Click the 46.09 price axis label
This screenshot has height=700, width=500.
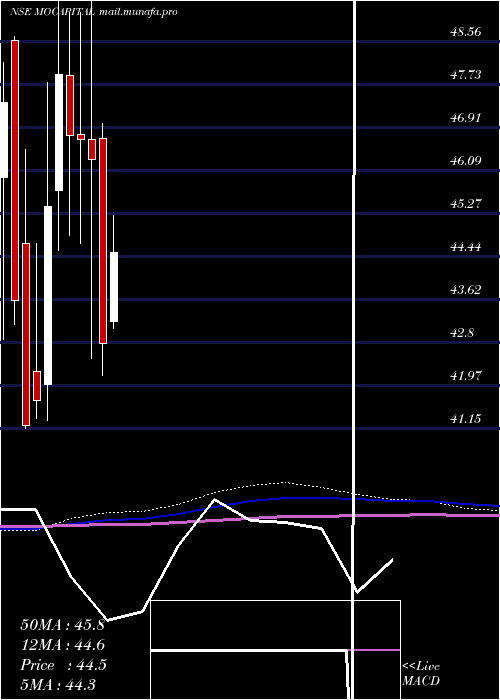[466, 160]
